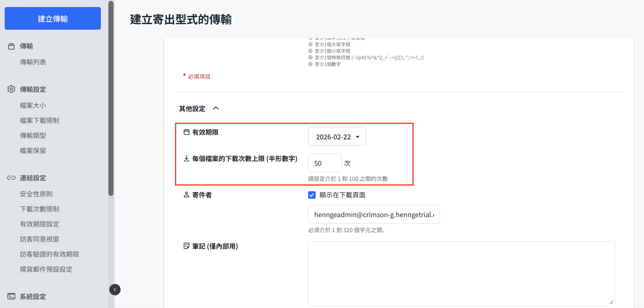Open 訪客驗證的有效期限 page
644x308 pixels.
(x=49, y=254)
